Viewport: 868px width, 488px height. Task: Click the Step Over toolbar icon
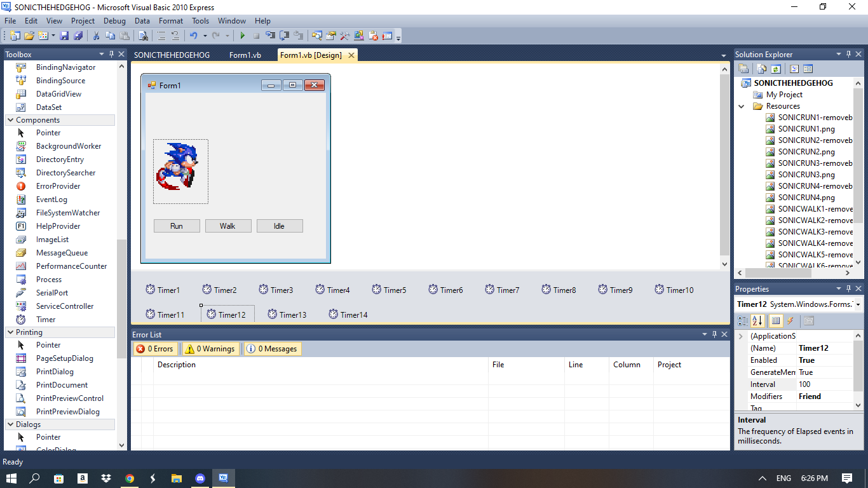pos(284,36)
